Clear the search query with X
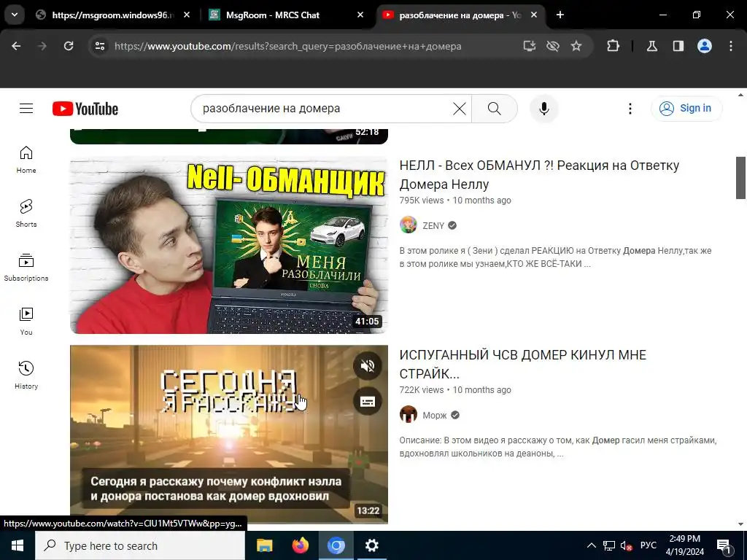The width and height of the screenshot is (747, 560). [460, 109]
